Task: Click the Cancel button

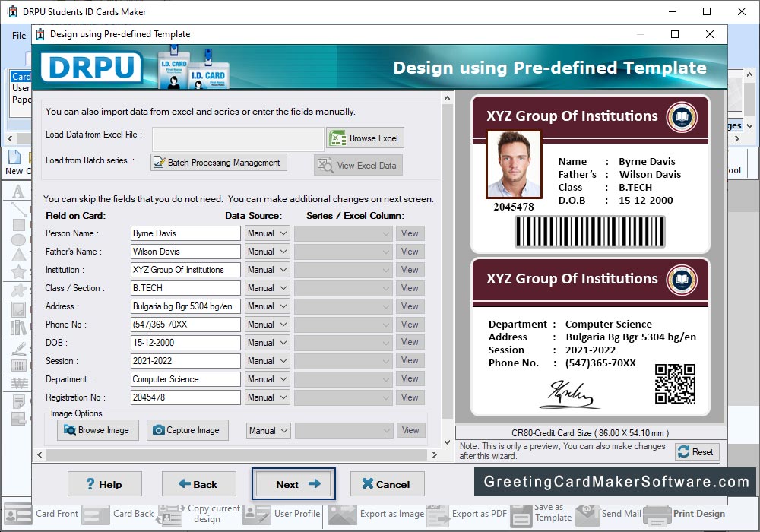Action: pos(388,484)
